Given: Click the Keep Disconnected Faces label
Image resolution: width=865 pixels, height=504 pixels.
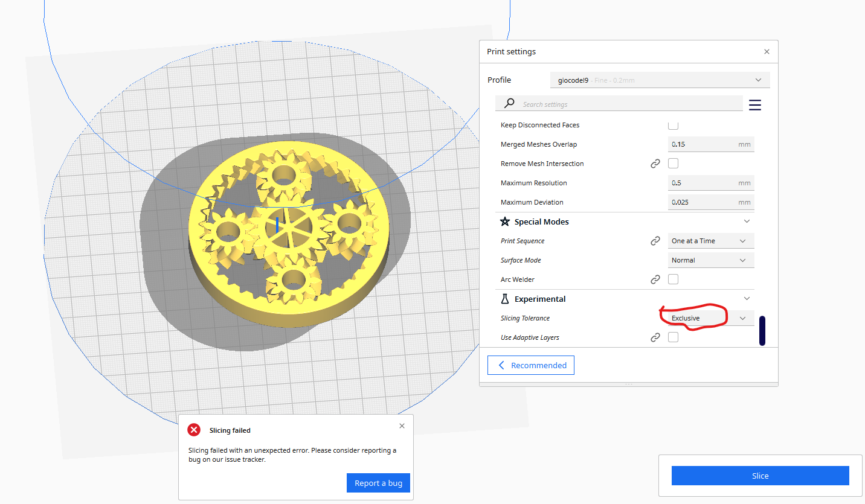Looking at the screenshot, I should [x=540, y=125].
